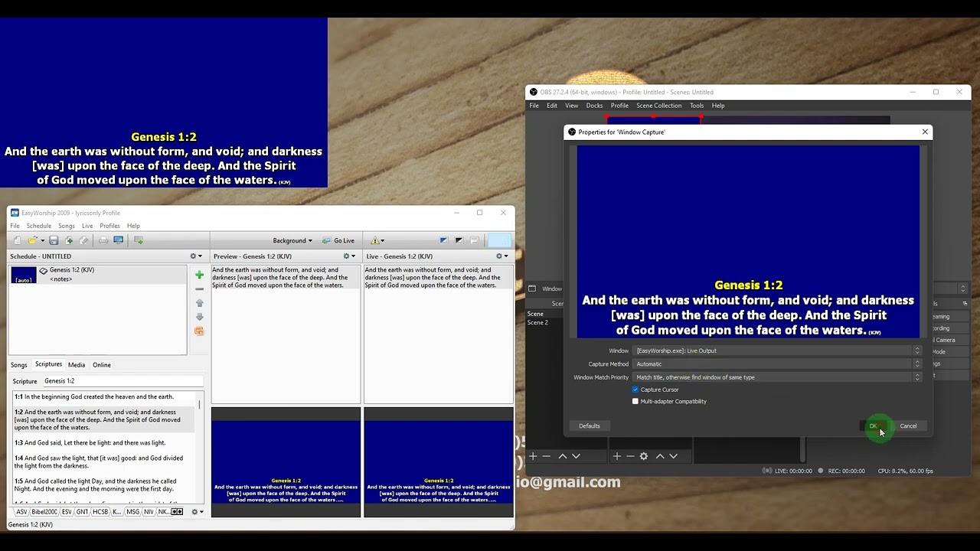
Task: Click the Go Live button
Action: tap(338, 240)
